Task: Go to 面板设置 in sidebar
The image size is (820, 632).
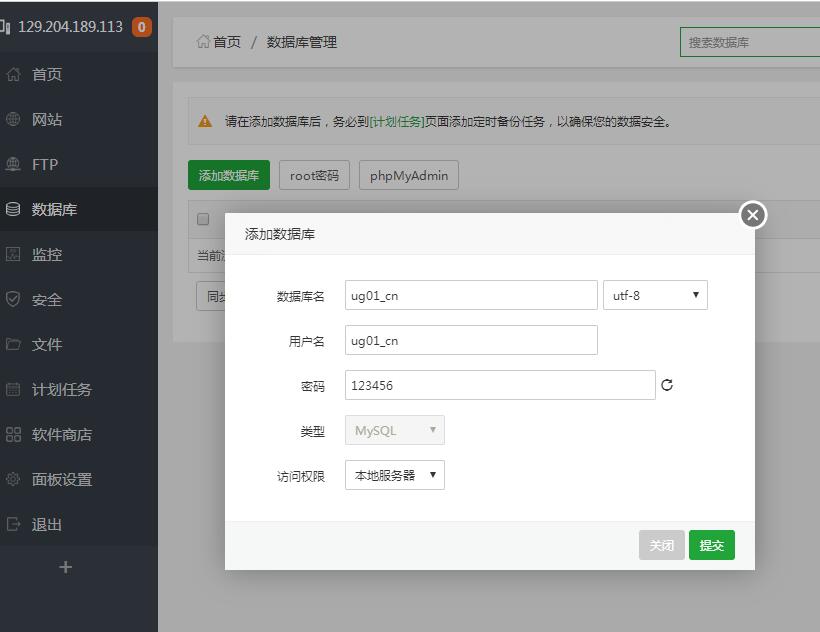Action: (61, 480)
